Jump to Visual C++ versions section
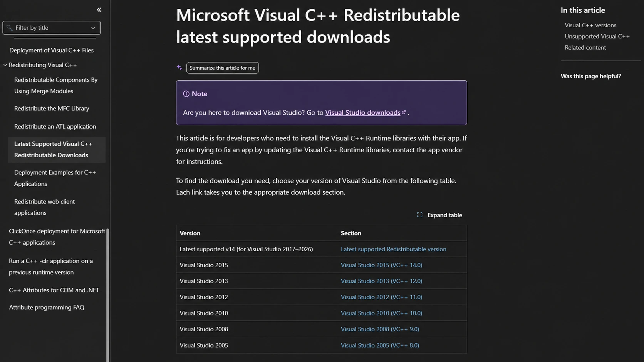Image resolution: width=644 pixels, height=362 pixels. (x=590, y=25)
